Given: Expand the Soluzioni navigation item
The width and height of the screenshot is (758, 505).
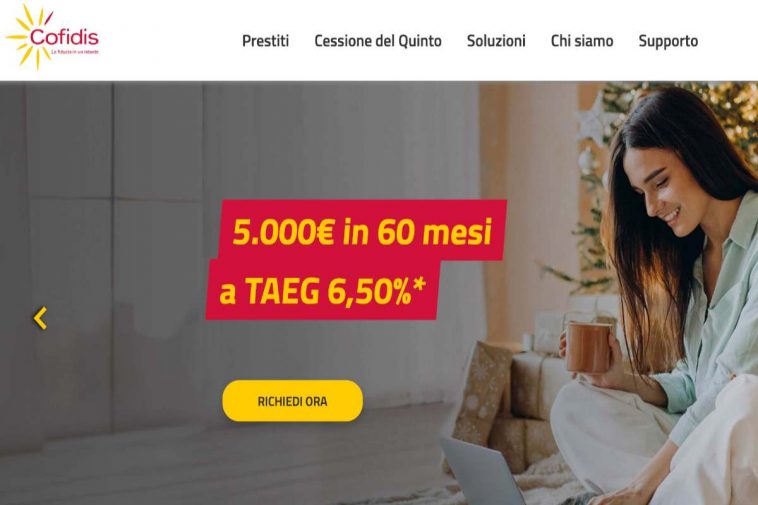Looking at the screenshot, I should (496, 41).
